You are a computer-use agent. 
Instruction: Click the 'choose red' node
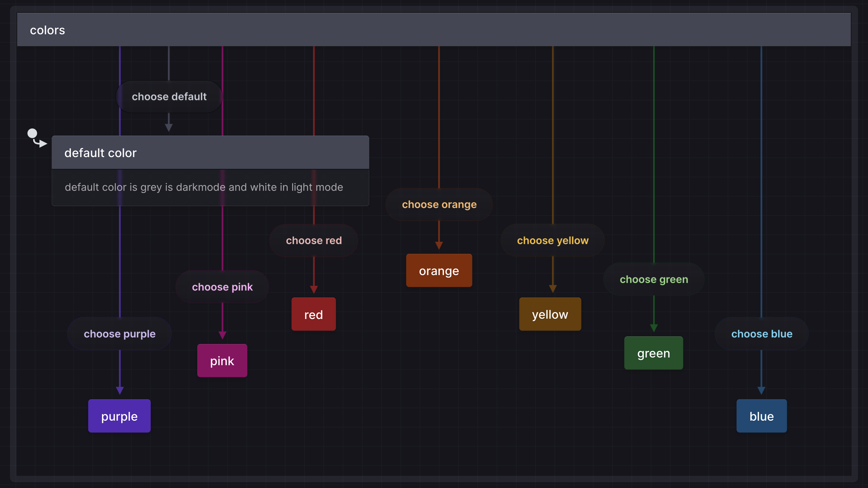pos(314,240)
